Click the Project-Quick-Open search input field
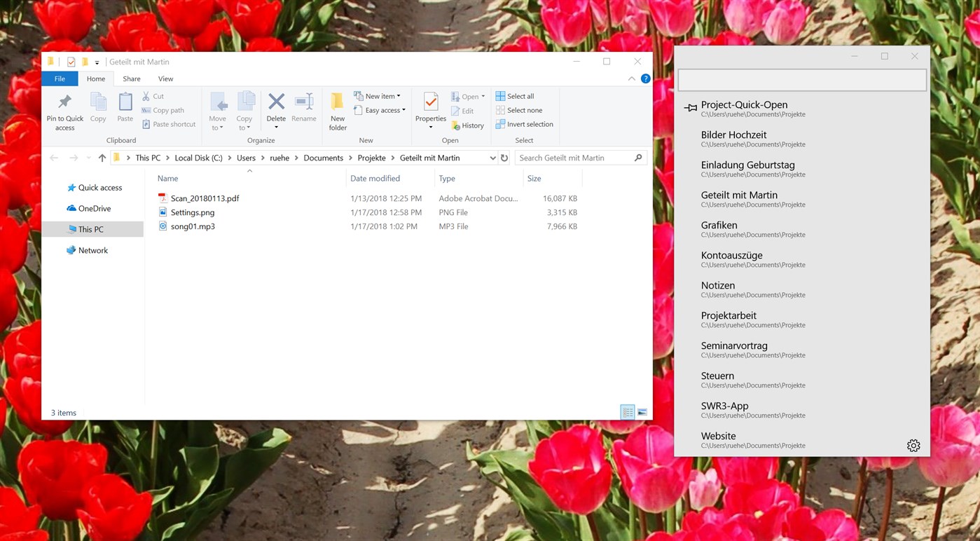This screenshot has height=541, width=980. (801, 79)
